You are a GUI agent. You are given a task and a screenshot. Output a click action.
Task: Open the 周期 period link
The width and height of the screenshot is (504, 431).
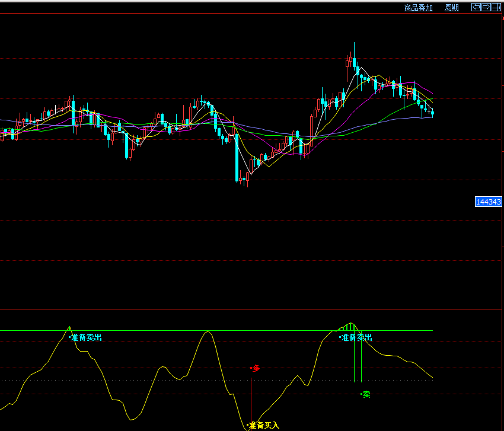click(452, 8)
